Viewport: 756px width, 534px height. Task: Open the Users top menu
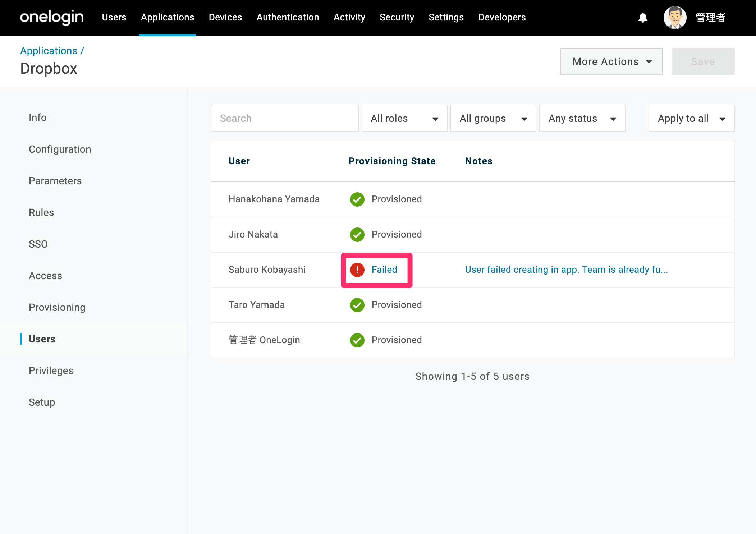tap(114, 17)
